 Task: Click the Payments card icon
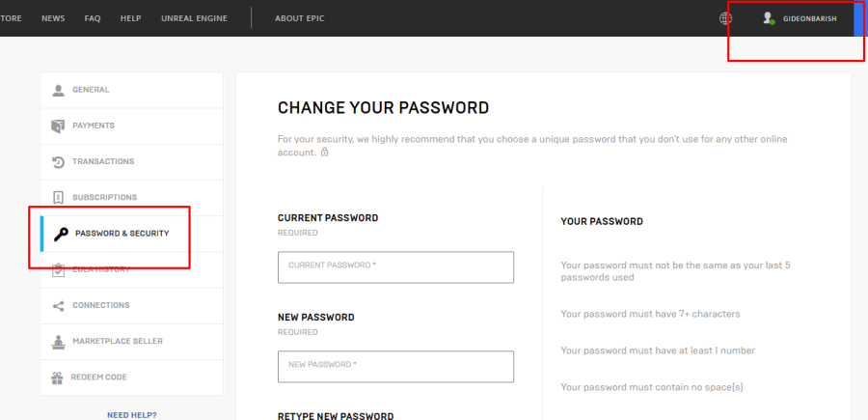[58, 126]
